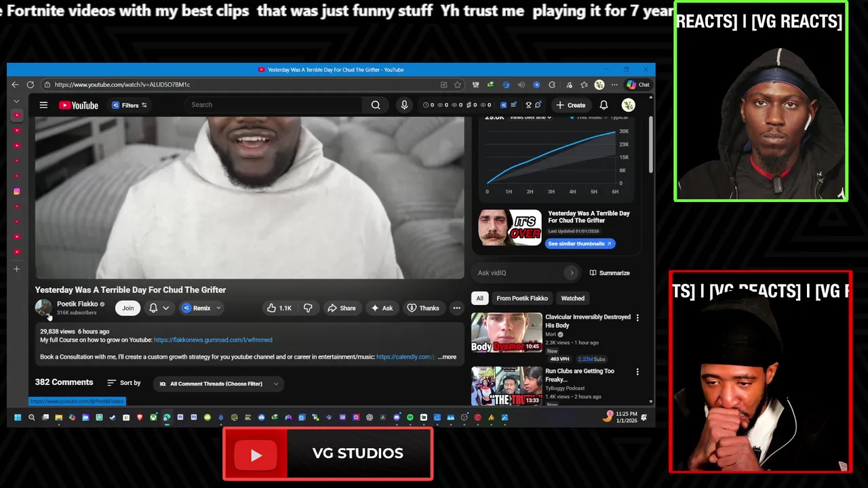Open YouTube notifications bell
Screen dimensions: 868x488
[604, 105]
